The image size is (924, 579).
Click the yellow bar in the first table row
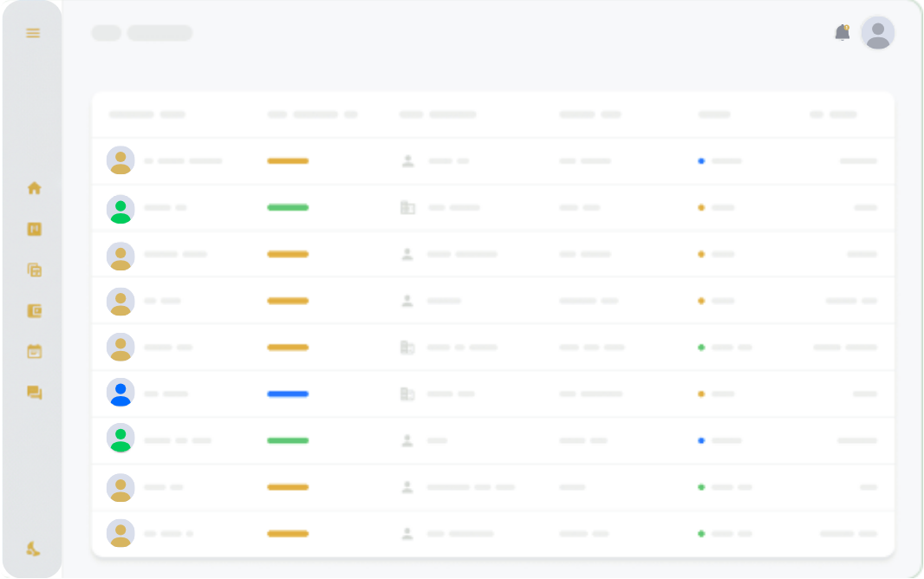click(288, 161)
